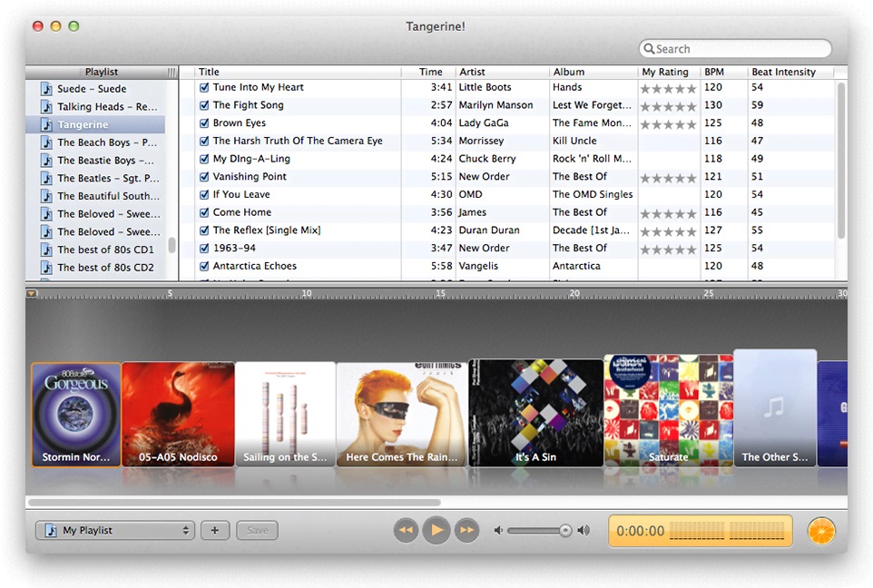Select the Stormin Nor... album cover
This screenshot has height=588, width=873.
tap(76, 415)
